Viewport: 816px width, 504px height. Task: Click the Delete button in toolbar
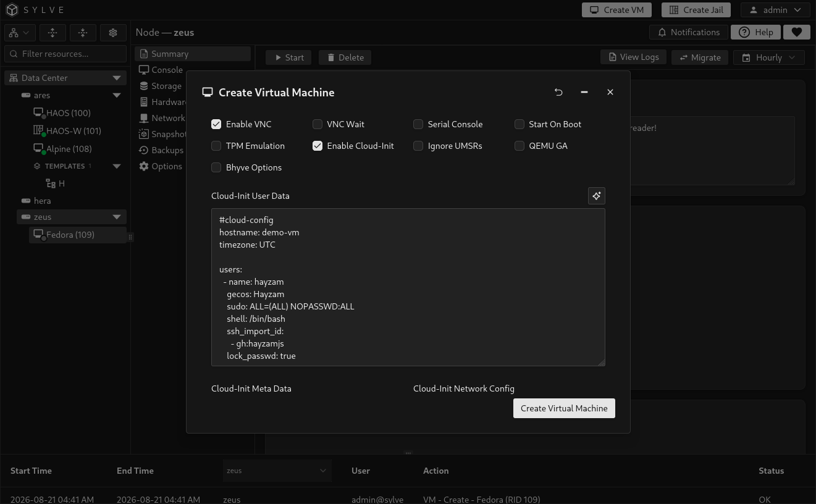pyautogui.click(x=345, y=57)
